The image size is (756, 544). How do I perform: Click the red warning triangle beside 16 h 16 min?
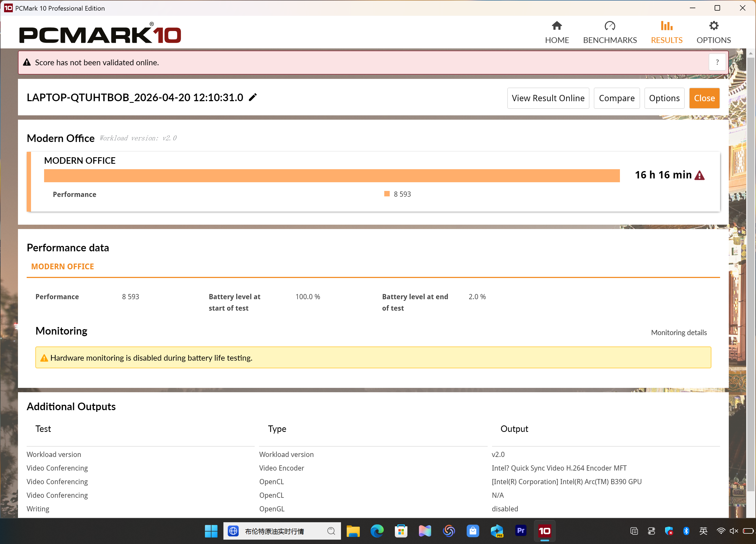pyautogui.click(x=699, y=175)
